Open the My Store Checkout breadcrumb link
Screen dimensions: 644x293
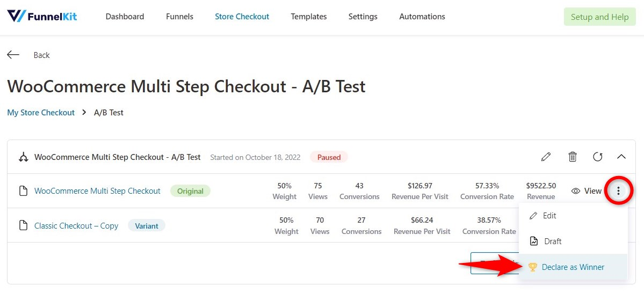[x=41, y=113]
